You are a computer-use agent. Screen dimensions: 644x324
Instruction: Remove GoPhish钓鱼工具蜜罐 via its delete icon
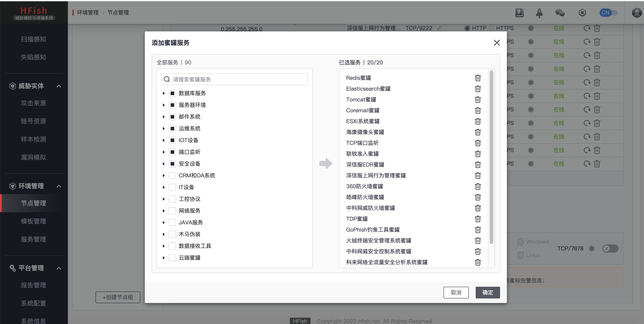(478, 230)
